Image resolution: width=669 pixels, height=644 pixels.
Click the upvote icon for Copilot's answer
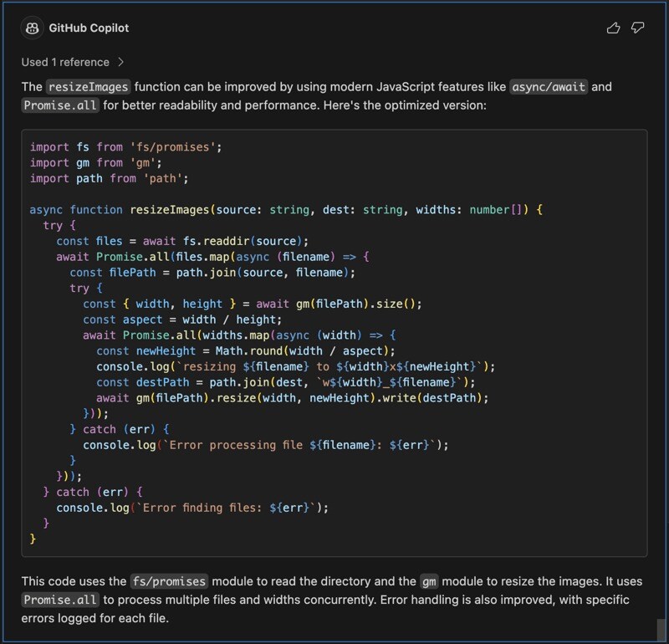[615, 28]
